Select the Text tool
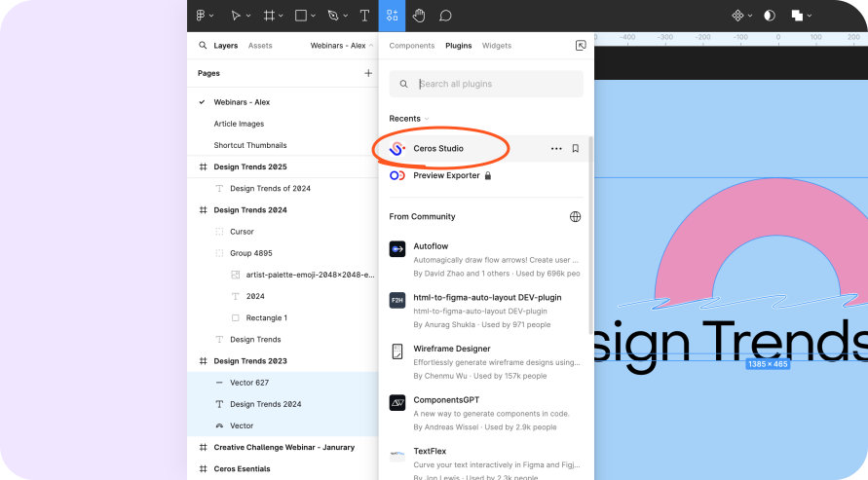The image size is (868, 480). (364, 16)
